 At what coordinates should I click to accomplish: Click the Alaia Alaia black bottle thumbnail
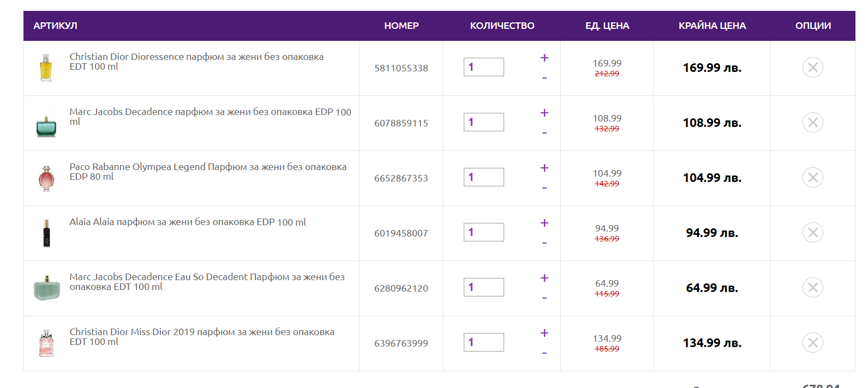[x=46, y=233]
